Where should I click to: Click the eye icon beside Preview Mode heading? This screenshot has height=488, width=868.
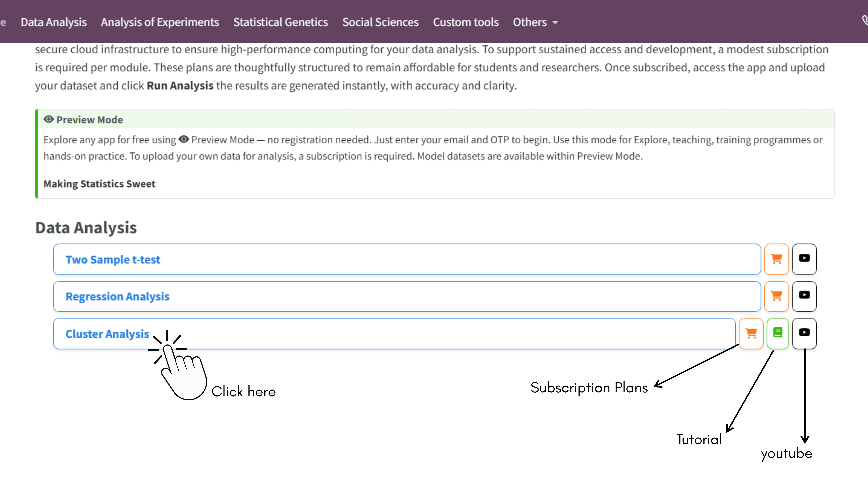(x=48, y=119)
